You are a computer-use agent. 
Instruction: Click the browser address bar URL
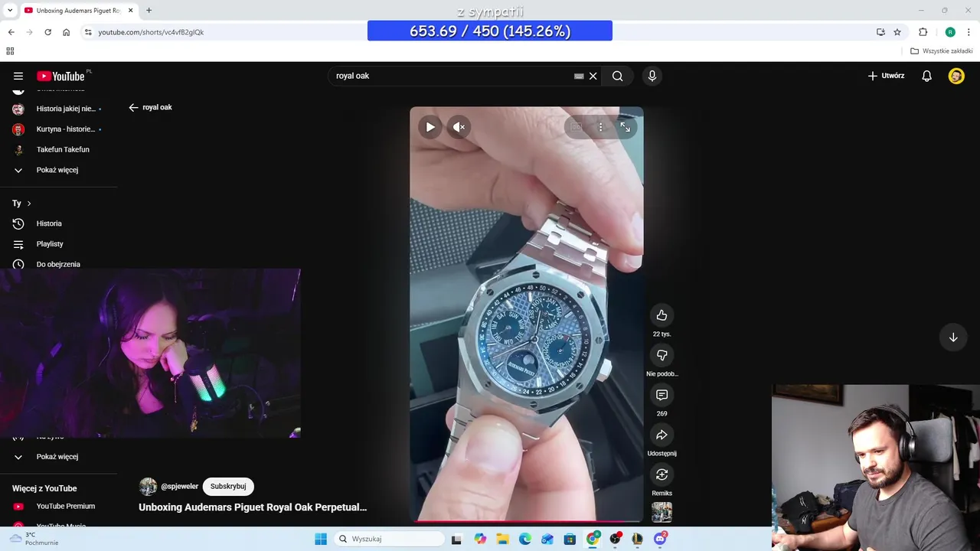151,32
